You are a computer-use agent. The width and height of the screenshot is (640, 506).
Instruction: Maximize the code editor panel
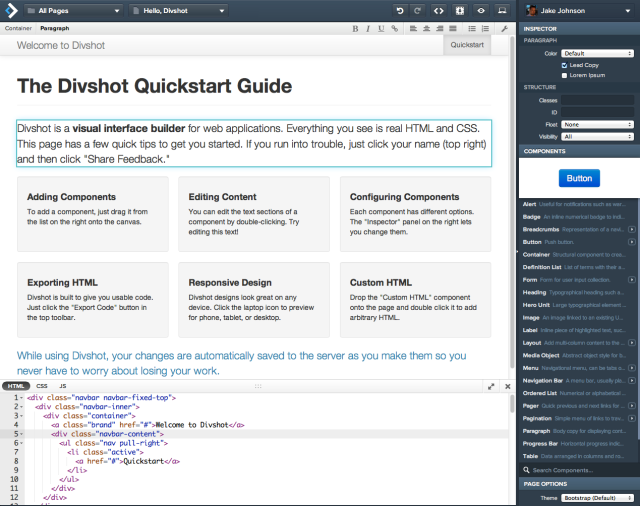[x=491, y=386]
